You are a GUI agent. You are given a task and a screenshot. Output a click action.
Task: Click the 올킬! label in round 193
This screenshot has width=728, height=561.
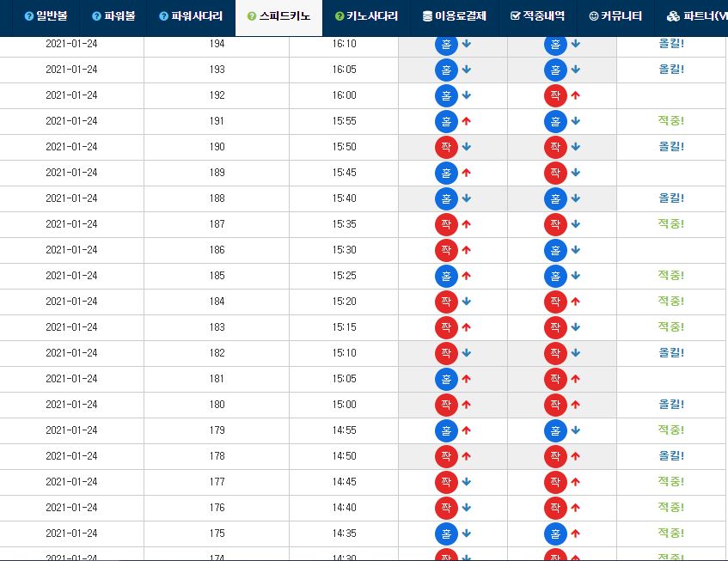[671, 70]
